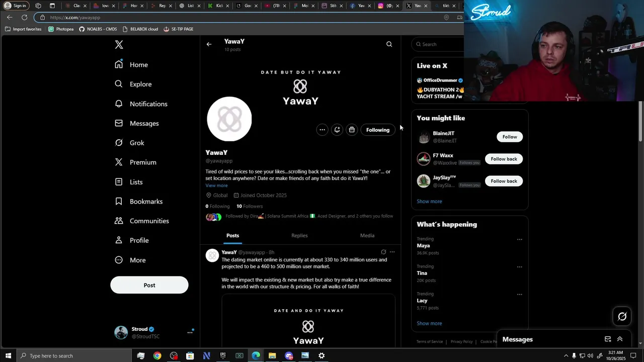The image size is (644, 362).
Task: Expand the More menu in sidebar
Action: [x=130, y=260]
